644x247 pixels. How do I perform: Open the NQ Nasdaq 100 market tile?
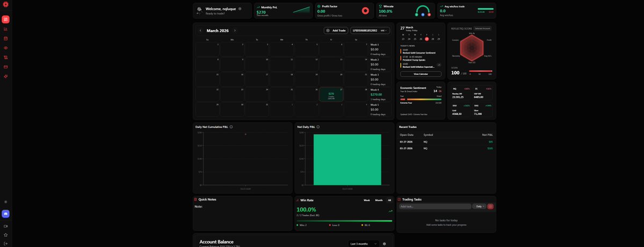(x=460, y=93)
